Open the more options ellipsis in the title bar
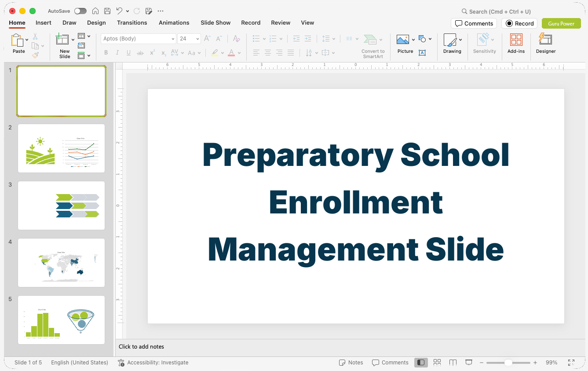The height and width of the screenshot is (371, 588). coord(161,11)
